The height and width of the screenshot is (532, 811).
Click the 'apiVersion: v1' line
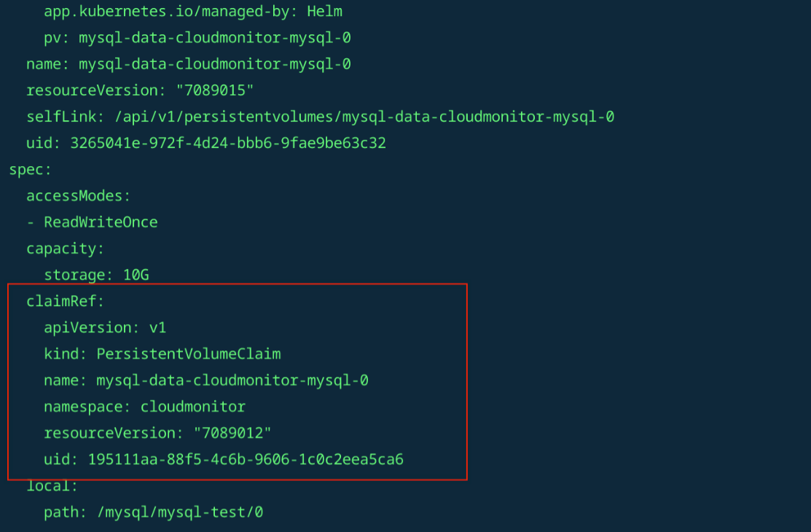pyautogui.click(x=105, y=328)
